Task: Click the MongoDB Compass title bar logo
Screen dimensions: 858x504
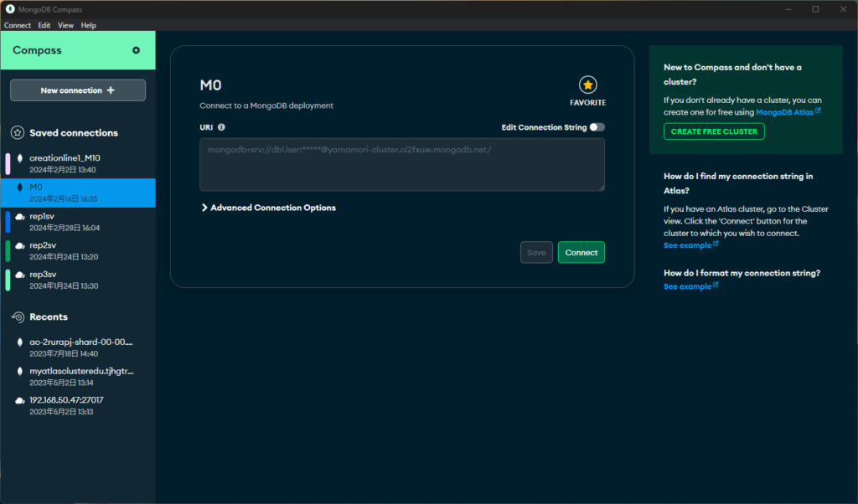Action: point(10,8)
